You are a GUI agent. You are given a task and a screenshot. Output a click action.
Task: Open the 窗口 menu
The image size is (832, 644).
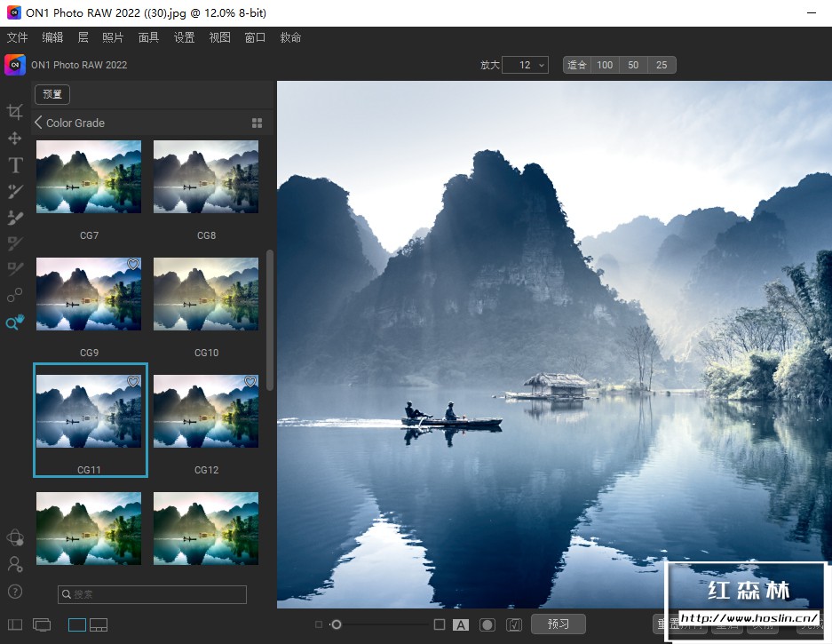pos(255,37)
